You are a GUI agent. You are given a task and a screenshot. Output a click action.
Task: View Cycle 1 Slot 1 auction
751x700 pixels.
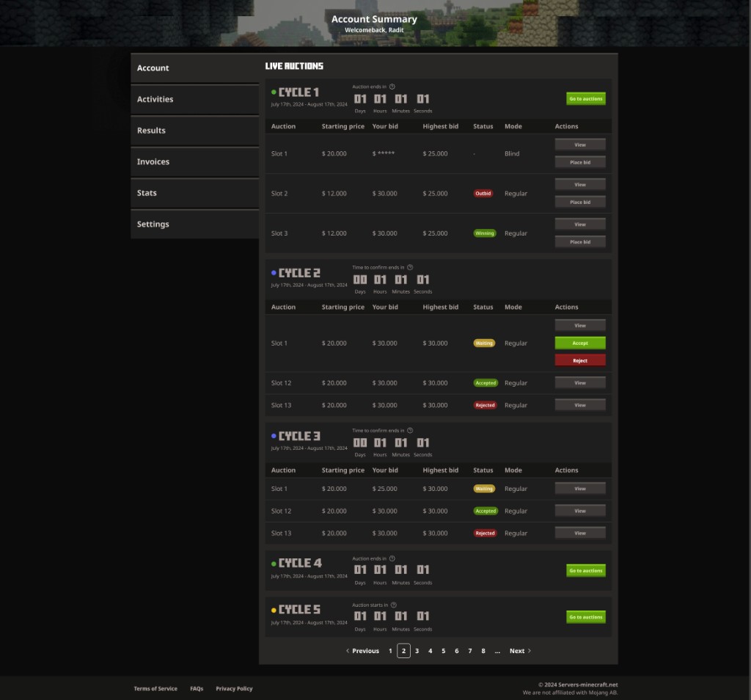tap(580, 145)
